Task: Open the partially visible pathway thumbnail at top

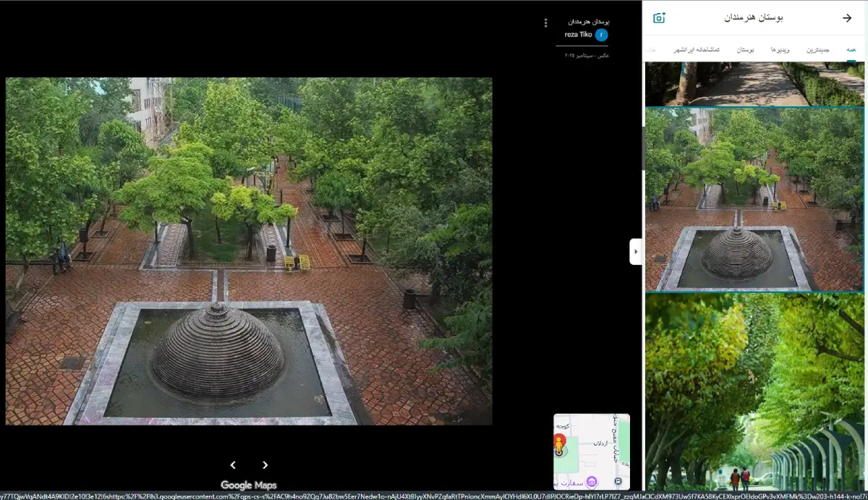Action: coord(754,83)
